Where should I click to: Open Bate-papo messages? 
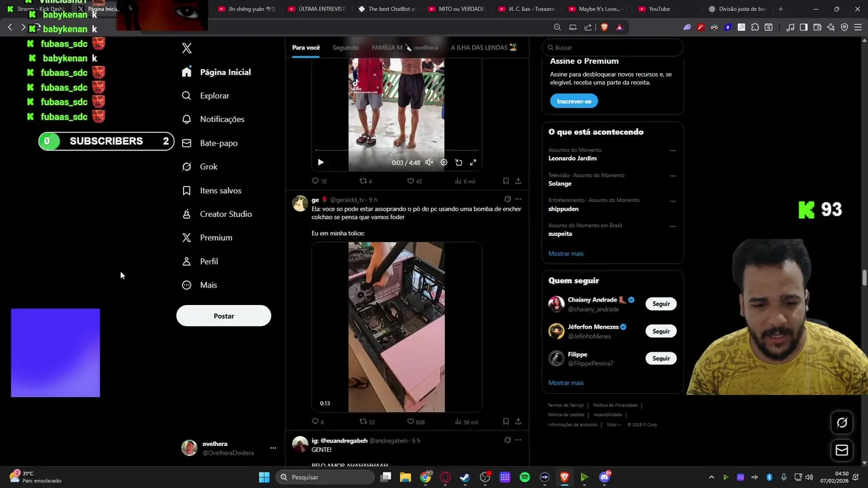210,143
